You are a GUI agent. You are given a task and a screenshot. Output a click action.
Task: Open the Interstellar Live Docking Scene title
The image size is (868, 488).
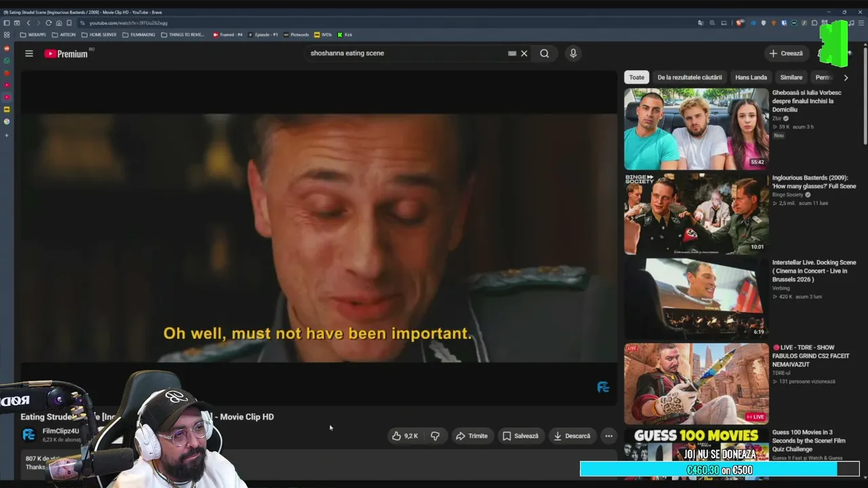pyautogui.click(x=814, y=270)
